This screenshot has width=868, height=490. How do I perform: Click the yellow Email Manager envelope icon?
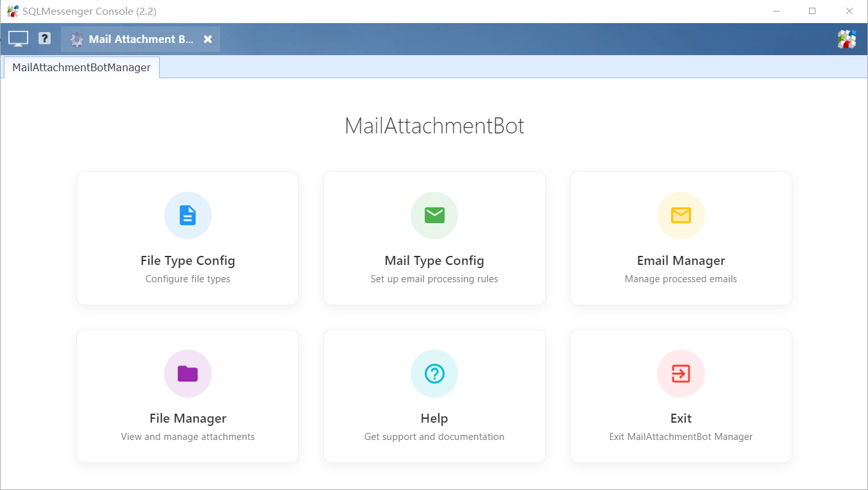[x=681, y=215]
